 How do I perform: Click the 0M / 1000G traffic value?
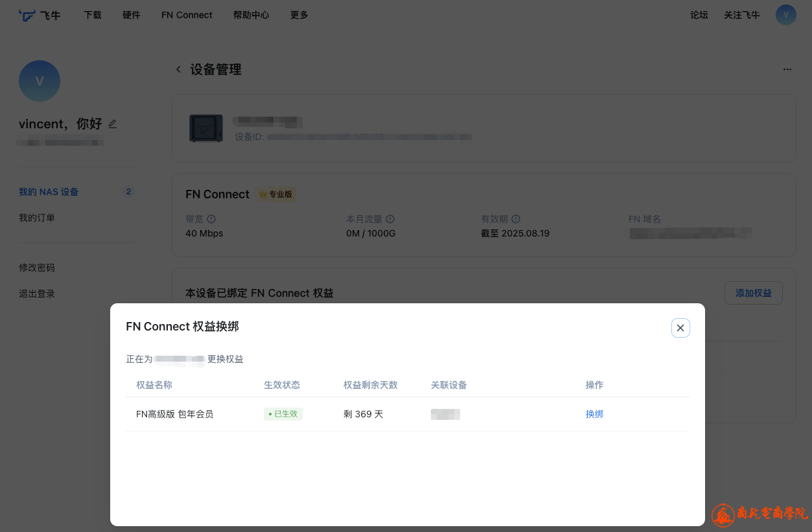(x=371, y=233)
